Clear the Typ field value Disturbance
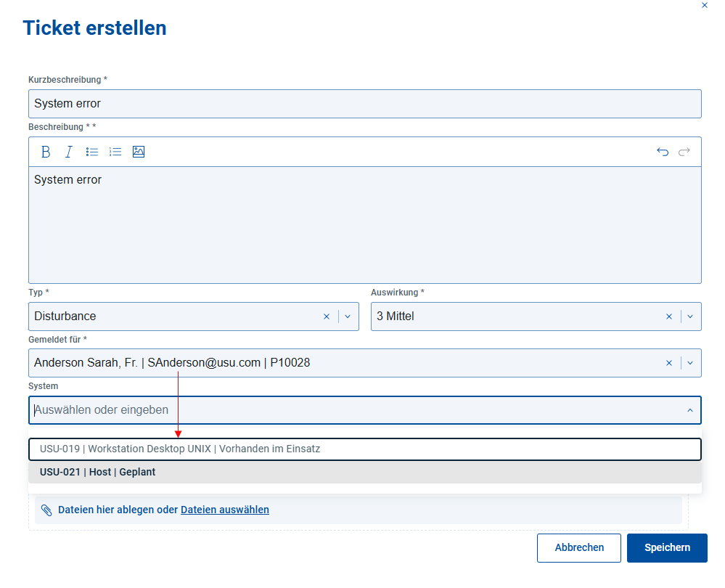The width and height of the screenshot is (725, 588). point(327,317)
